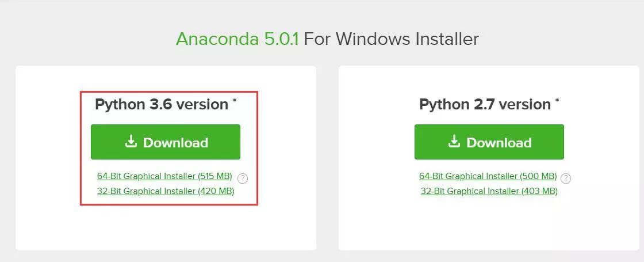Open the help question mark beside 500 MB installer

[x=566, y=178]
